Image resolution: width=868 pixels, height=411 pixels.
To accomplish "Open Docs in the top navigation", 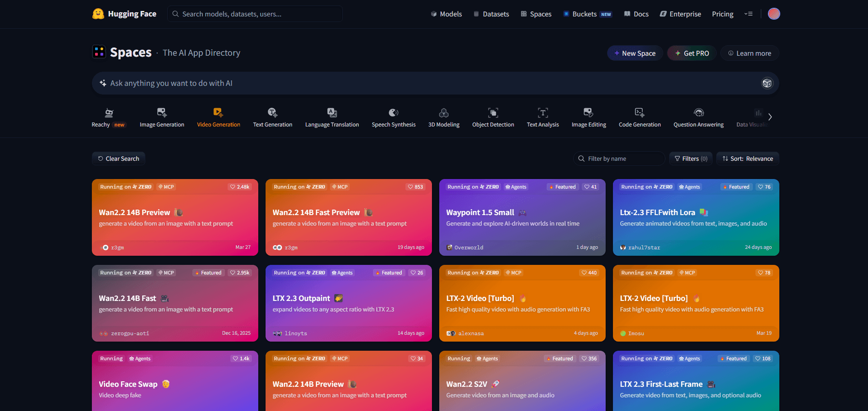I will (x=636, y=14).
